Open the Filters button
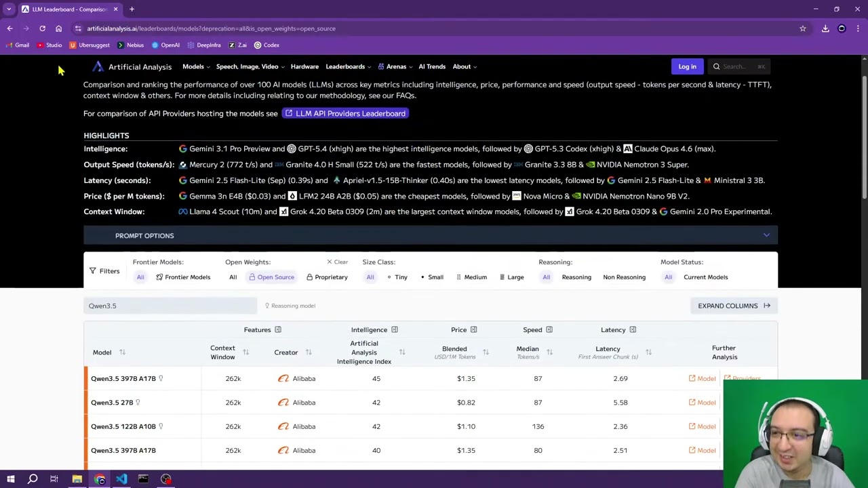Screen dimensions: 868x488 point(104,271)
